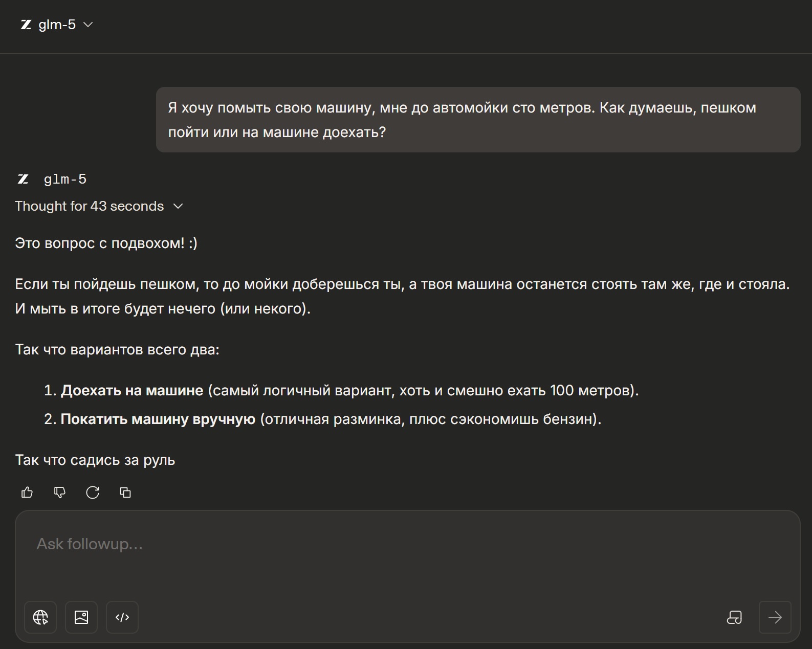Image resolution: width=812 pixels, height=649 pixels.
Task: Click the glm-5 label above response
Action: coord(65,179)
